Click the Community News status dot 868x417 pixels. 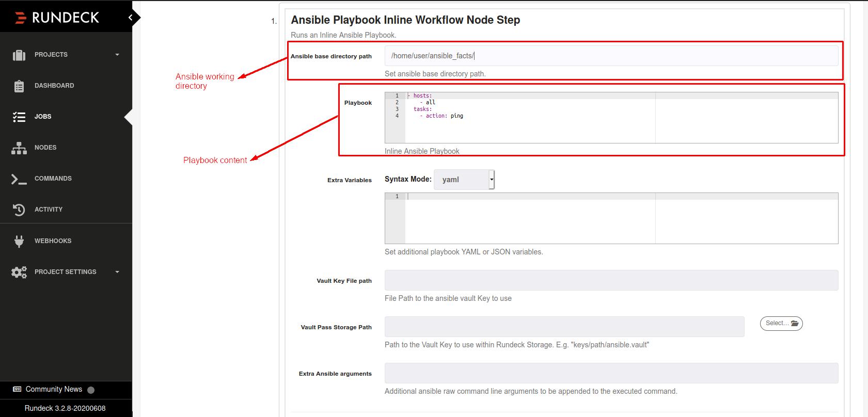click(x=91, y=390)
